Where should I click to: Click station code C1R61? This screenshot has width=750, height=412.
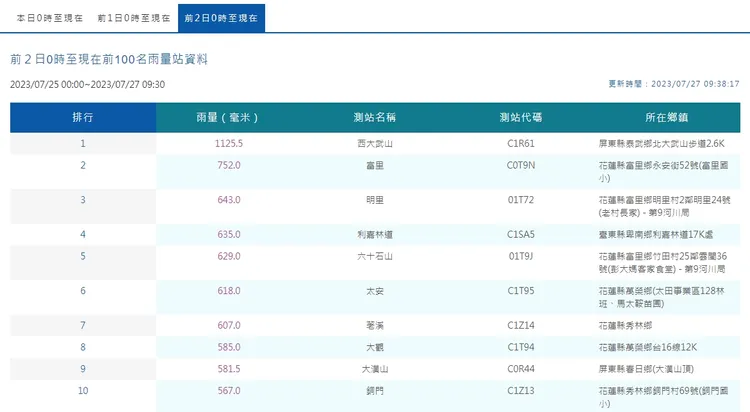point(520,143)
